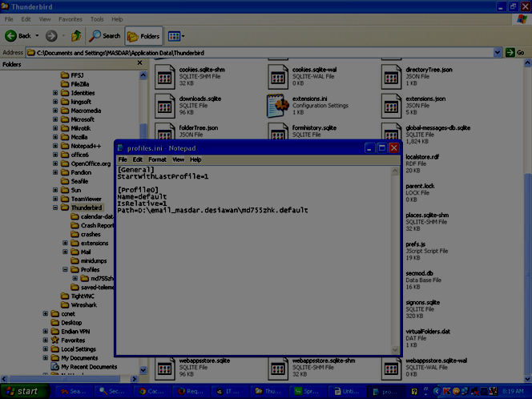
Task: Select parent.lock file name
Action: coord(420,186)
